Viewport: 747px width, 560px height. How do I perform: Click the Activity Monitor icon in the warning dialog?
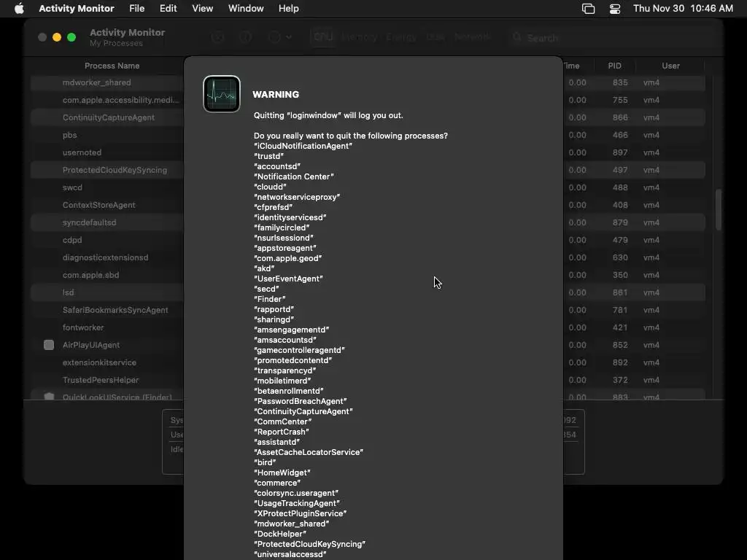tap(222, 94)
